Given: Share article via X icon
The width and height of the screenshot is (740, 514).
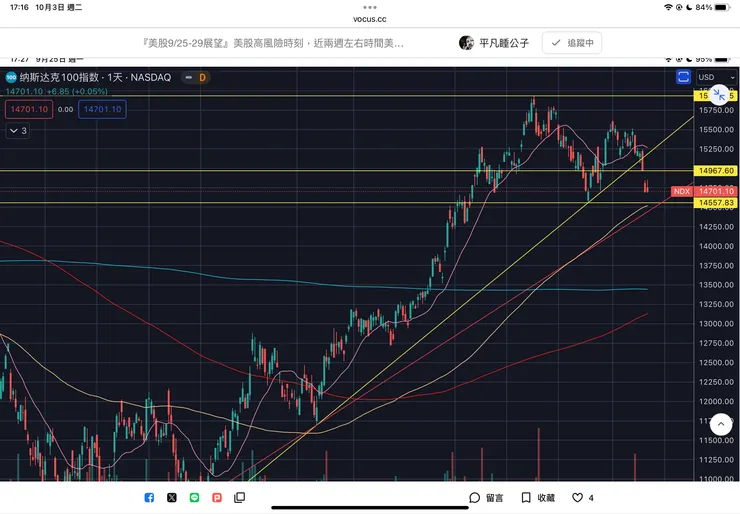Looking at the screenshot, I should pos(172,497).
